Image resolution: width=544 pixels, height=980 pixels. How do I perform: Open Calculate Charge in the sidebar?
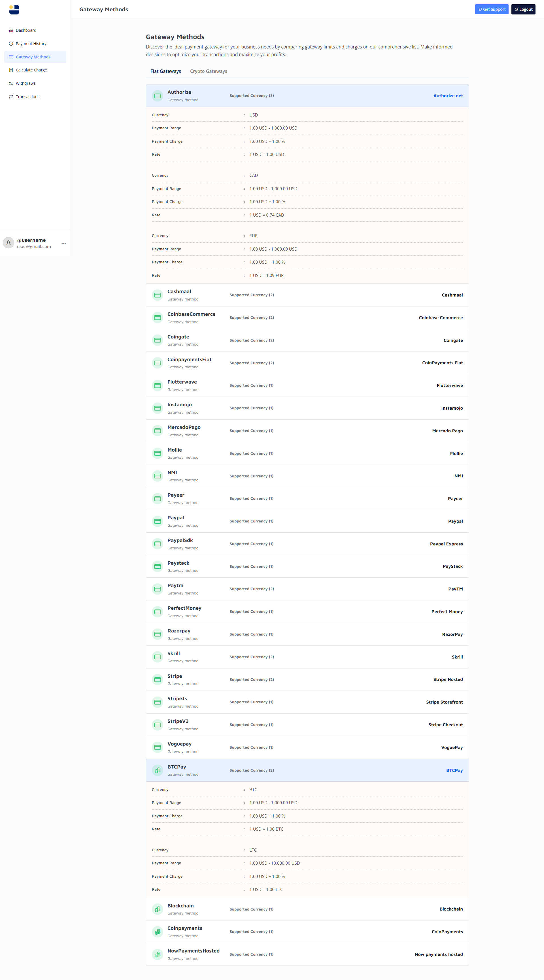tap(35, 70)
